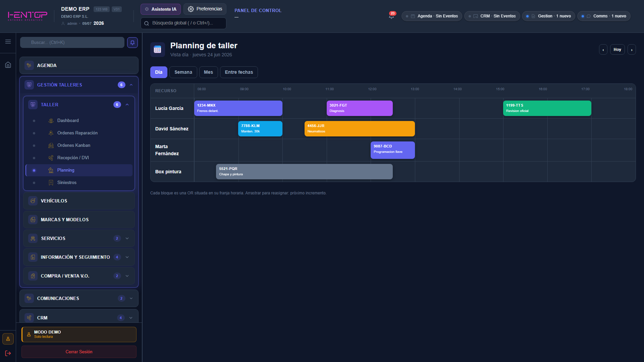Select the 1234-MNX Frenos delant. block
The width and height of the screenshot is (644, 362).
[x=238, y=108]
